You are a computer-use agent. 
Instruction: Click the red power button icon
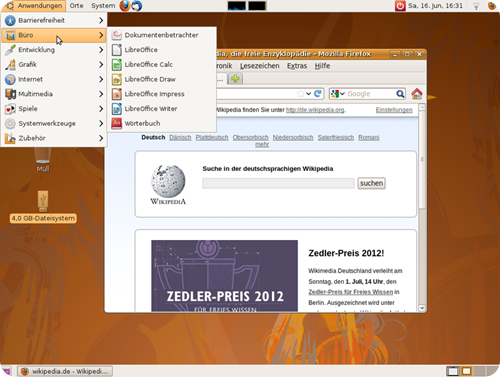[x=400, y=6]
